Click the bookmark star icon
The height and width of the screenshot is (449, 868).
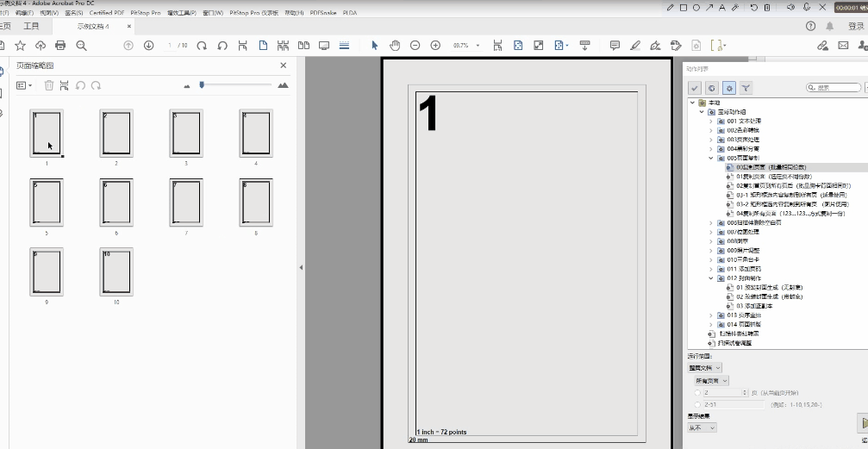(20, 45)
